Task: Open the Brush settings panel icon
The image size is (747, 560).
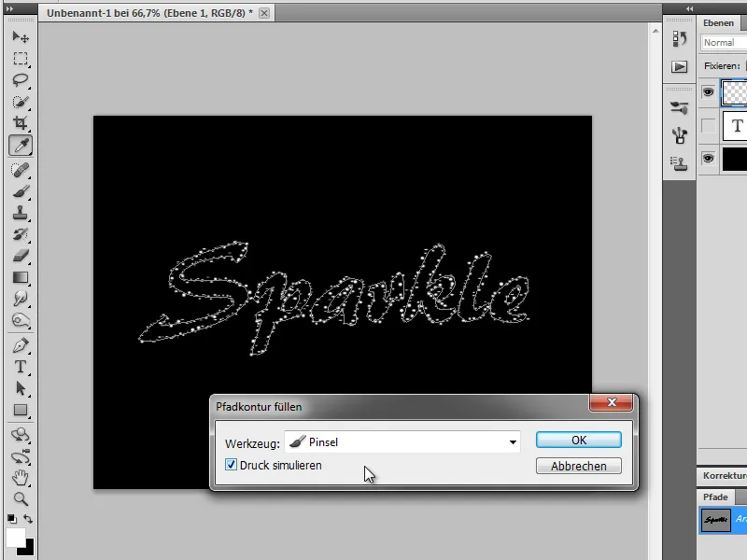Action: (680, 135)
